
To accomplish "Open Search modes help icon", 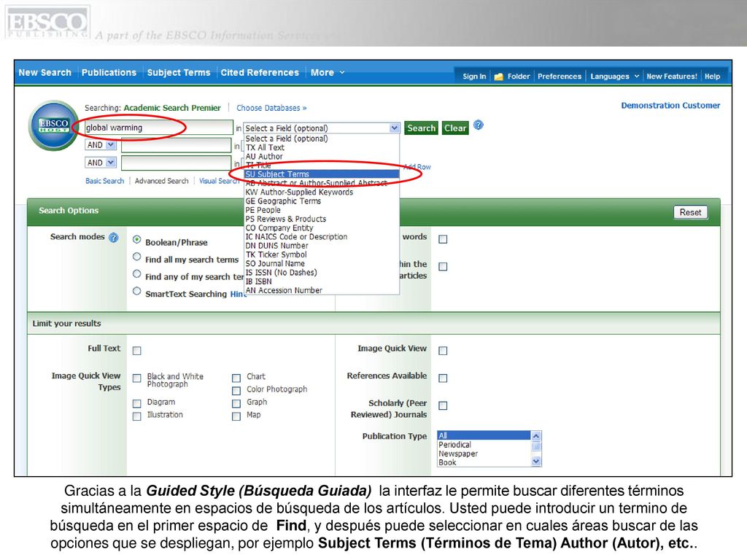I will [113, 238].
